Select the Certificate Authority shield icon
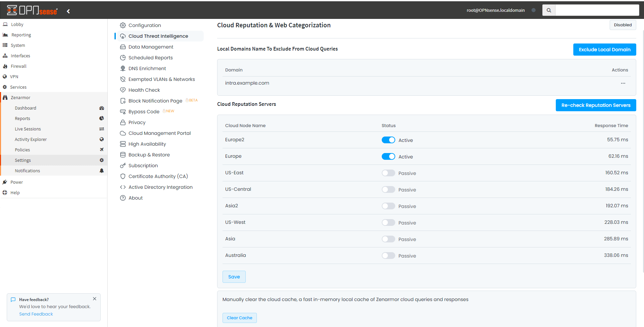 click(123, 176)
